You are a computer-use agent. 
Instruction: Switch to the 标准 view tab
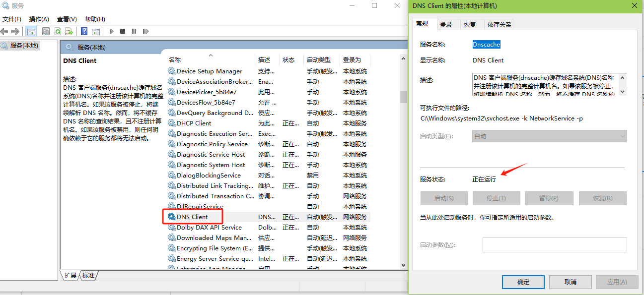[x=88, y=275]
